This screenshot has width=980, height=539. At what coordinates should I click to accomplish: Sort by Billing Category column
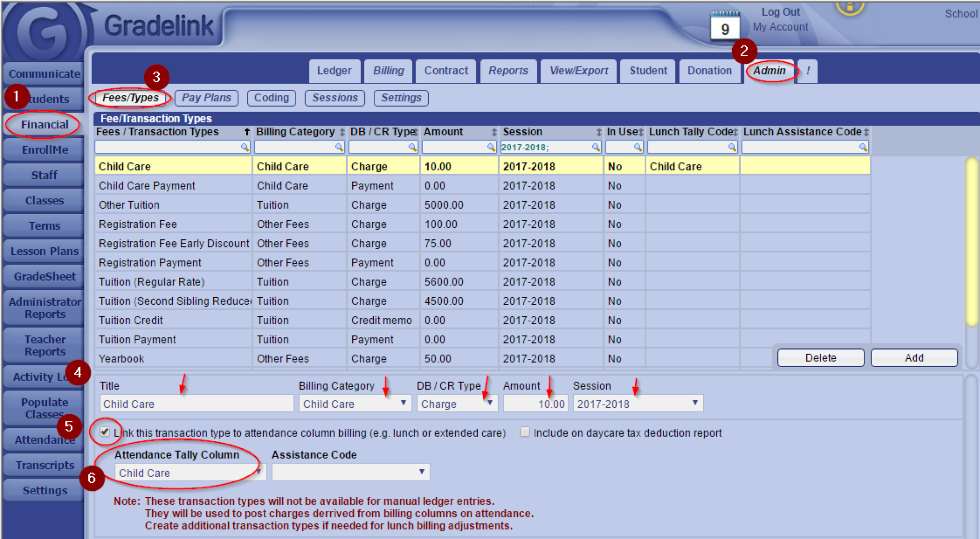(342, 132)
